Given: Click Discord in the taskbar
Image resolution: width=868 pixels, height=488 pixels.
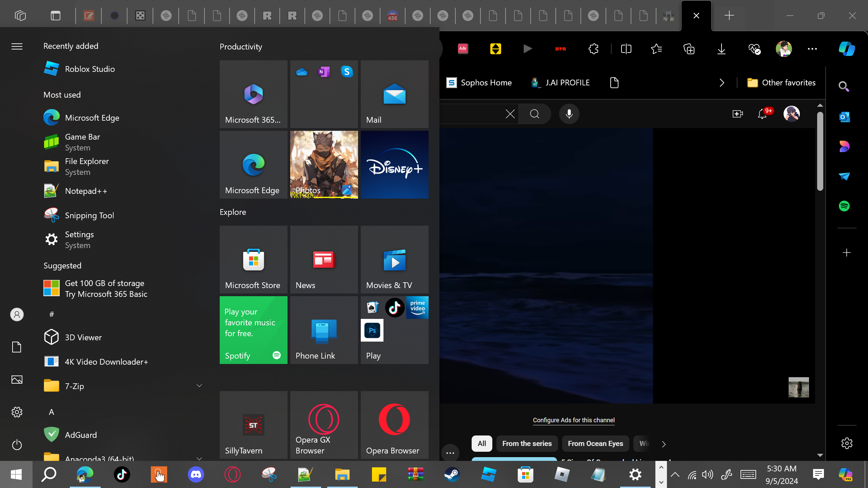Looking at the screenshot, I should tap(196, 474).
